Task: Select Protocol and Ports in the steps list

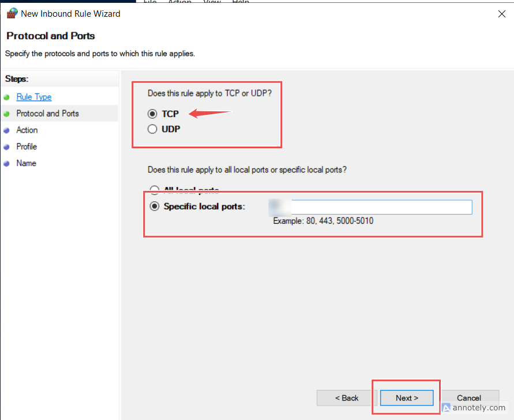Action: (x=47, y=114)
